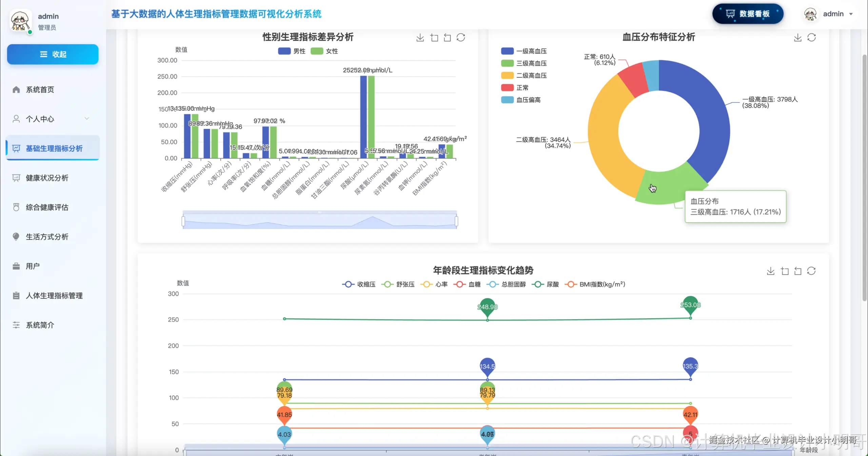Click the 一级高血压 legend color swatch
Screen dimensions: 868x456
point(507,51)
